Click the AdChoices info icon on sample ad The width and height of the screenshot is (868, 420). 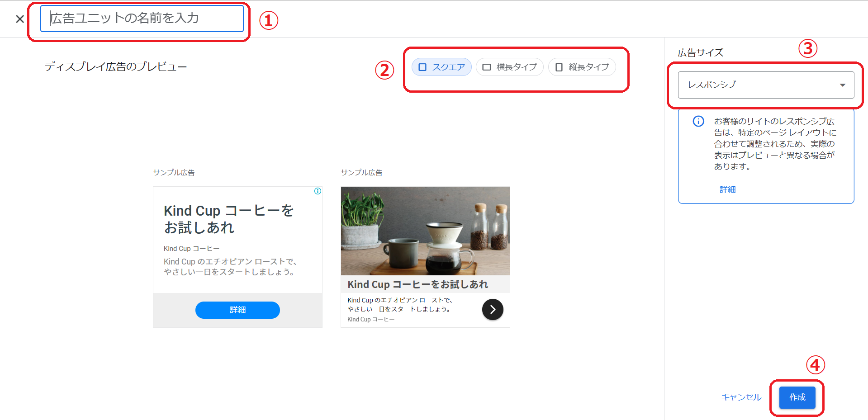click(x=318, y=191)
